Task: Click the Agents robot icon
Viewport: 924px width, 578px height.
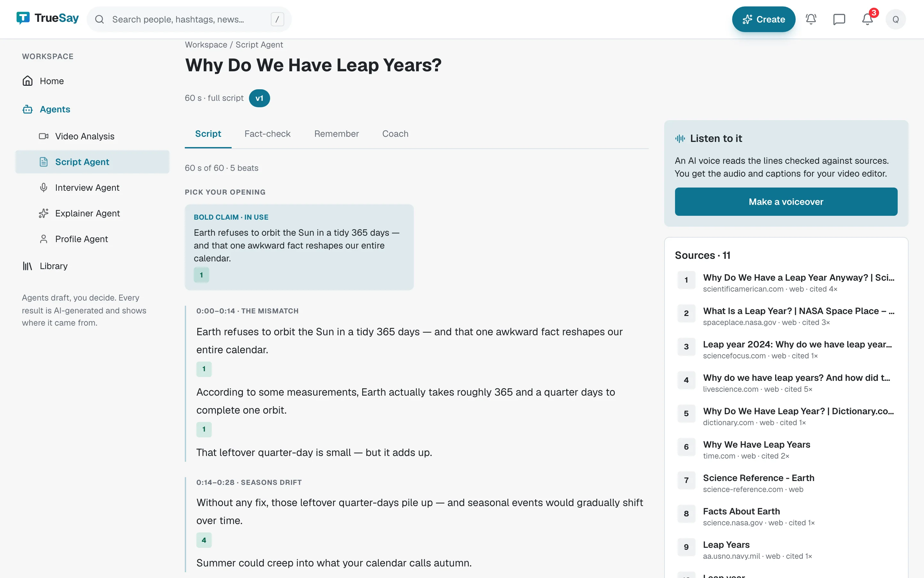Action: point(28,109)
